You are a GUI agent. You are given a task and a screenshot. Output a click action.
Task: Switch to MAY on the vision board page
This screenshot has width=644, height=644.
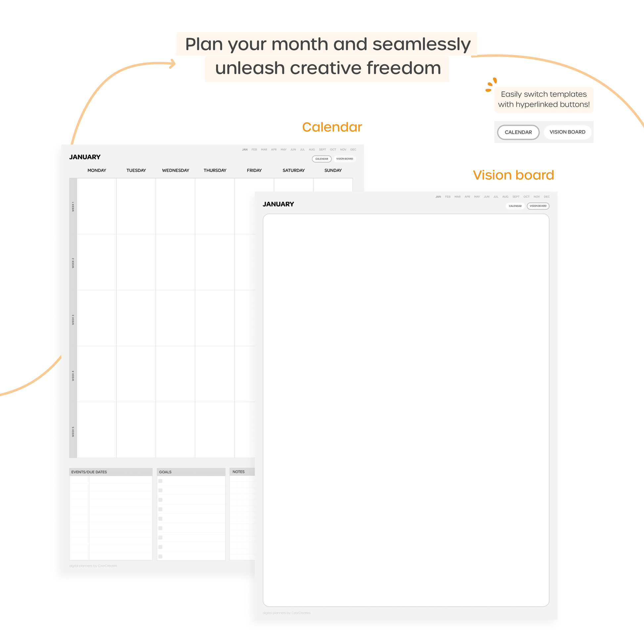click(x=477, y=197)
